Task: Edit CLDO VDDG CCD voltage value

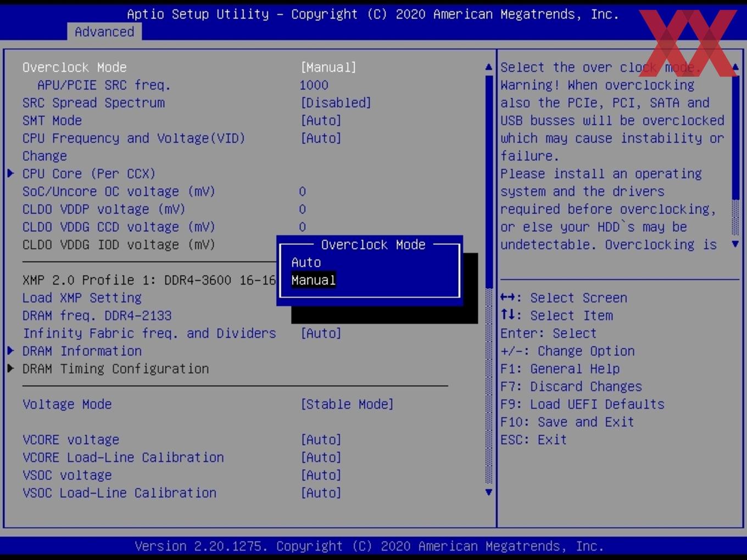Action: tap(302, 227)
